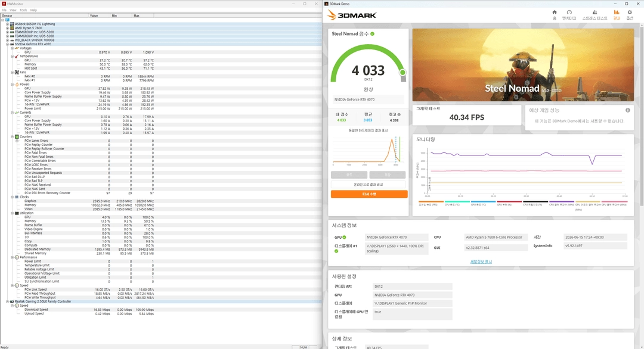Viewport: 644px width, 349px height.
Task: Click the root computer icon in HWMonitor
Action: [x=7, y=20]
